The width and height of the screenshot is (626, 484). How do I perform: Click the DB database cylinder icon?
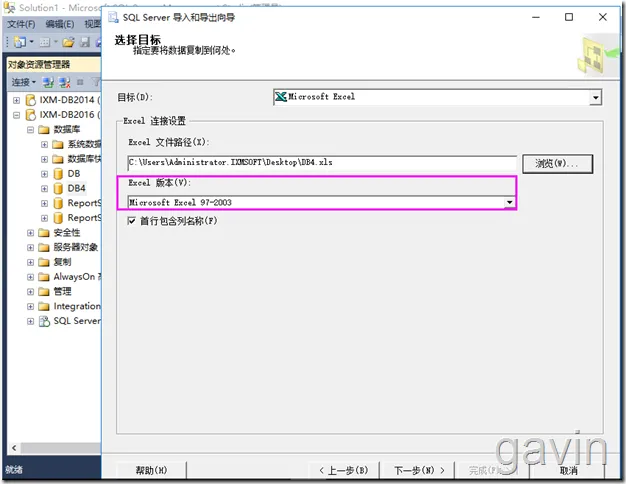pos(58,174)
